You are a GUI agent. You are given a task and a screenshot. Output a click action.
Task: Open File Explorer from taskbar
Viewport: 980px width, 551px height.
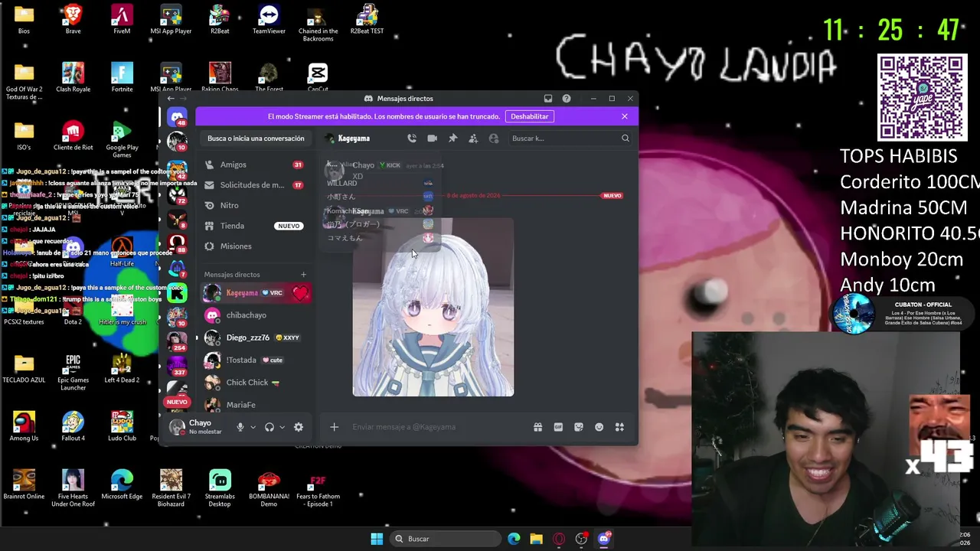(x=536, y=539)
